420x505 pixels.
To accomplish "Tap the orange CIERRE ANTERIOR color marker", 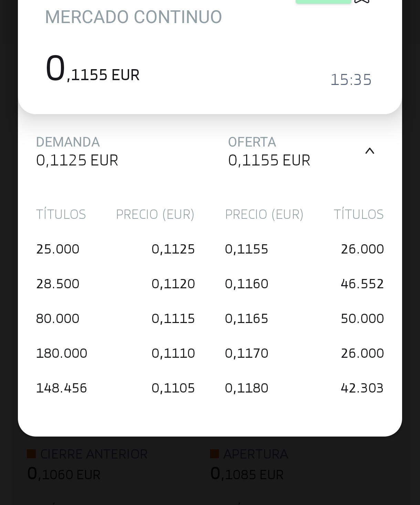I will [32, 454].
